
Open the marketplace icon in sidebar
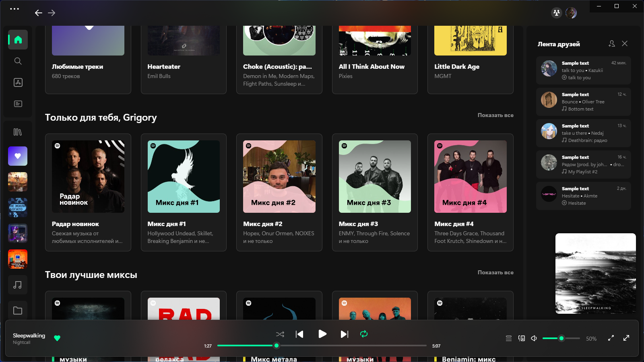pyautogui.click(x=18, y=82)
